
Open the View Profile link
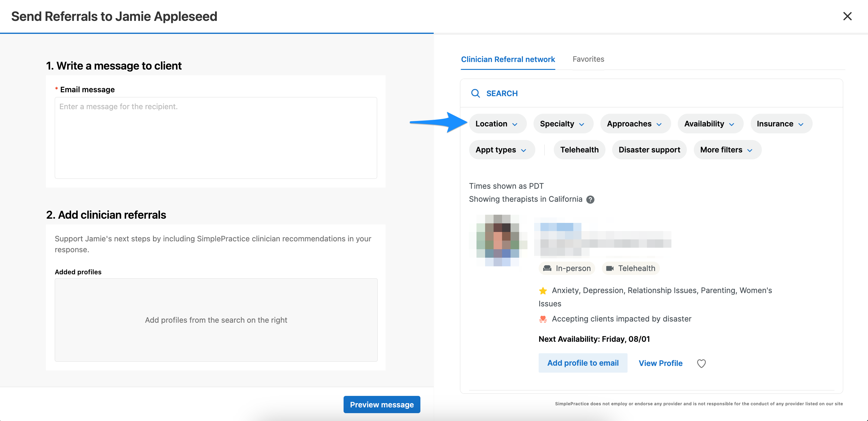(x=661, y=363)
